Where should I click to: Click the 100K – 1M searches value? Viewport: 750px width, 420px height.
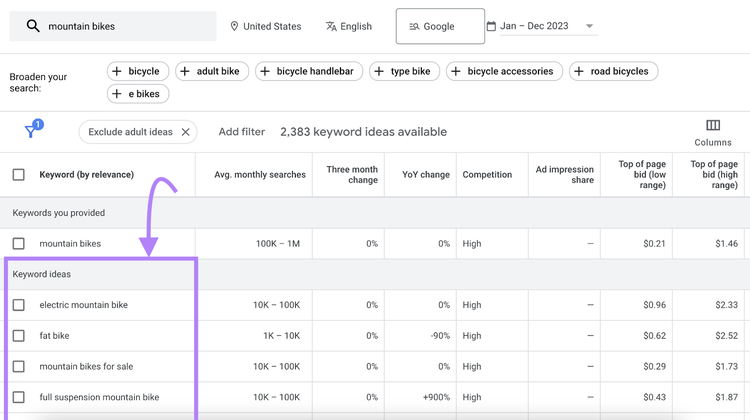coord(277,243)
